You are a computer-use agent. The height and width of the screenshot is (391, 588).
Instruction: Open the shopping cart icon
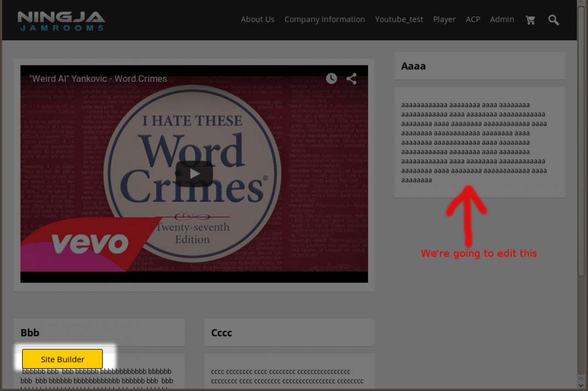click(531, 20)
